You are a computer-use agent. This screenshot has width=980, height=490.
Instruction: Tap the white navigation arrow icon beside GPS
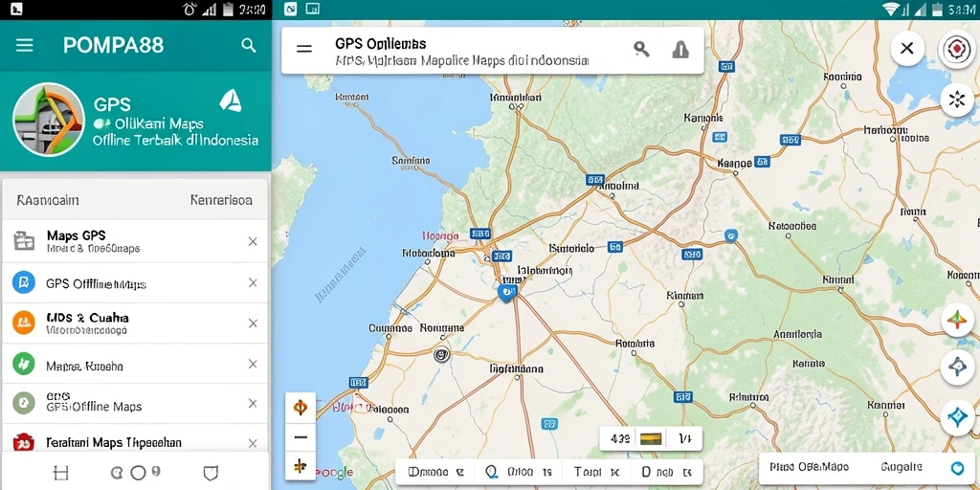click(231, 100)
